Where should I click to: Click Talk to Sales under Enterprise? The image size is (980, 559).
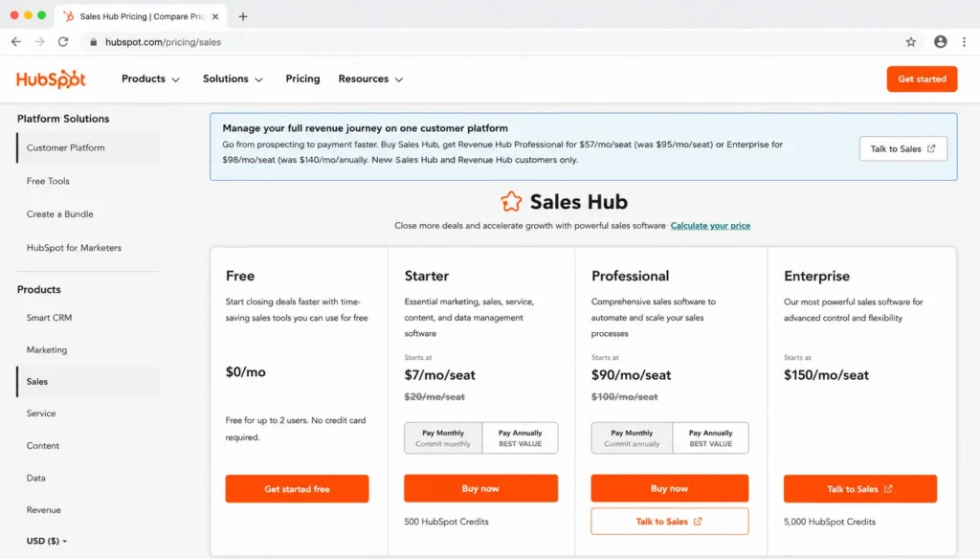click(x=860, y=489)
